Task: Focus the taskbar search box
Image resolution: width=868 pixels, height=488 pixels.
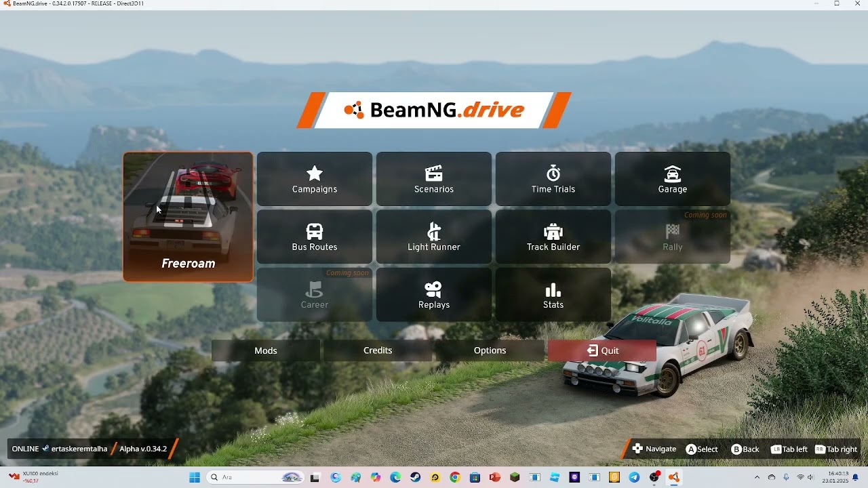Action: tap(256, 477)
